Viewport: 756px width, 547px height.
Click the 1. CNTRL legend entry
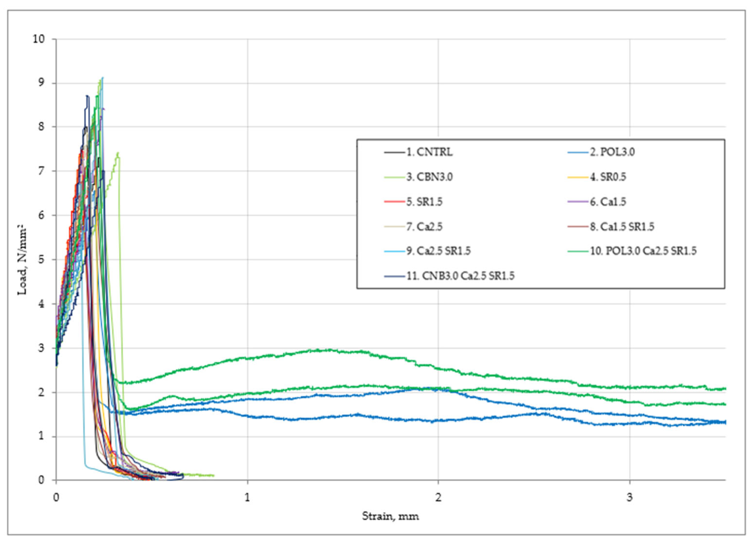click(x=429, y=152)
